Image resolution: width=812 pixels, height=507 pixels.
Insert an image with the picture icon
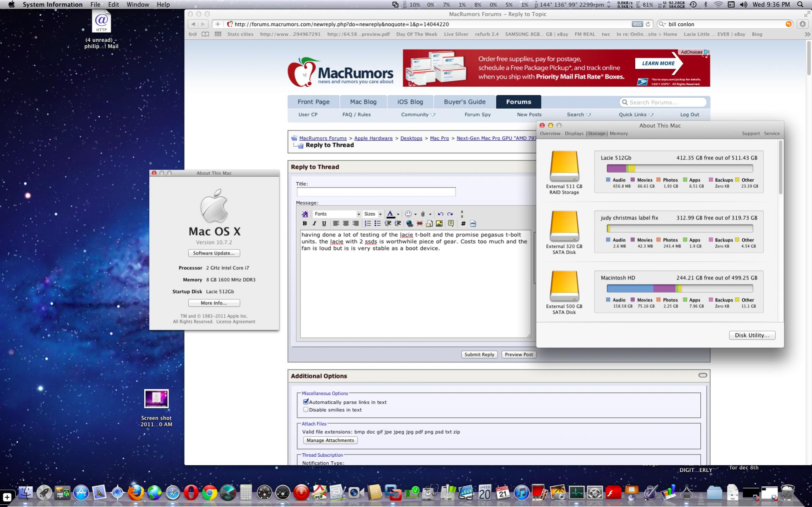tap(439, 223)
